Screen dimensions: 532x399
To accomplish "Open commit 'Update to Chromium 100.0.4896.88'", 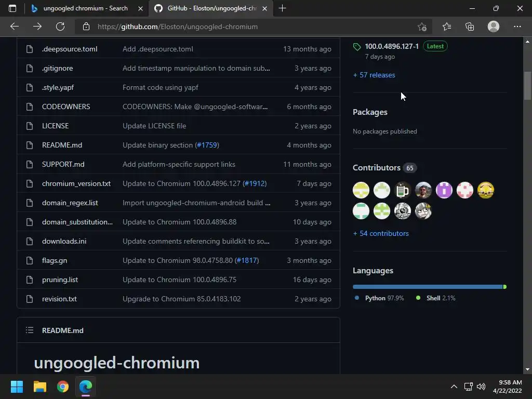I will coord(179,222).
